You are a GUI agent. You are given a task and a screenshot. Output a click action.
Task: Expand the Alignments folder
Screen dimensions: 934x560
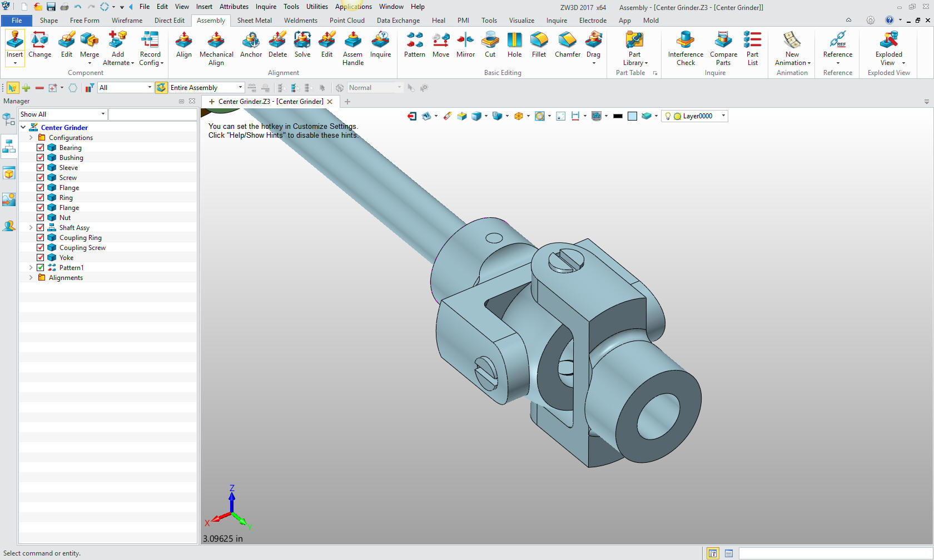point(31,278)
